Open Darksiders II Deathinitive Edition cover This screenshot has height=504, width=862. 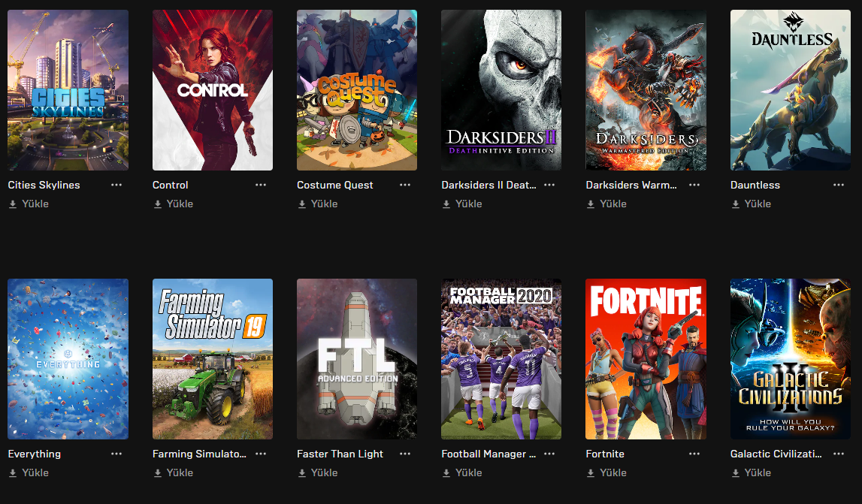tap(501, 90)
